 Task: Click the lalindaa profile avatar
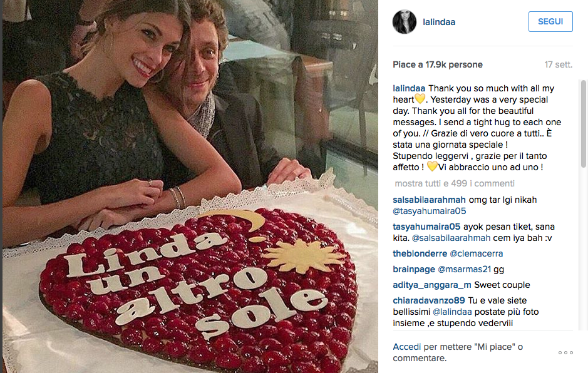point(405,22)
